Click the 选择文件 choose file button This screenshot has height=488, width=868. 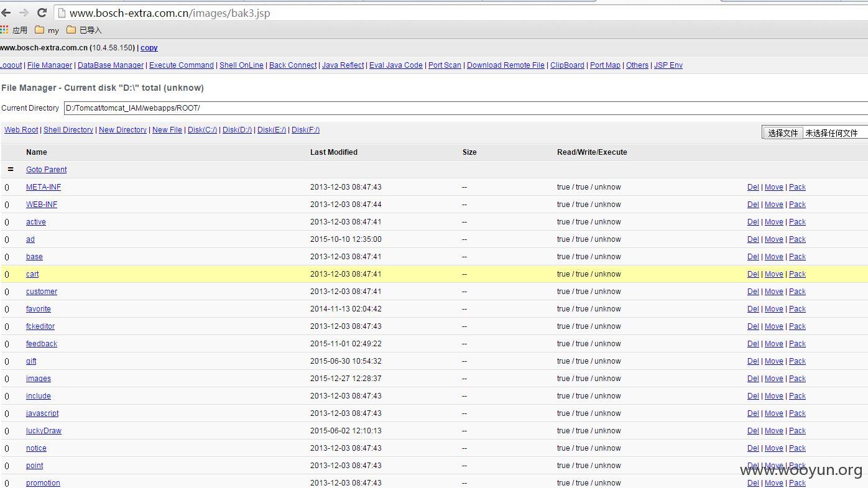(783, 132)
